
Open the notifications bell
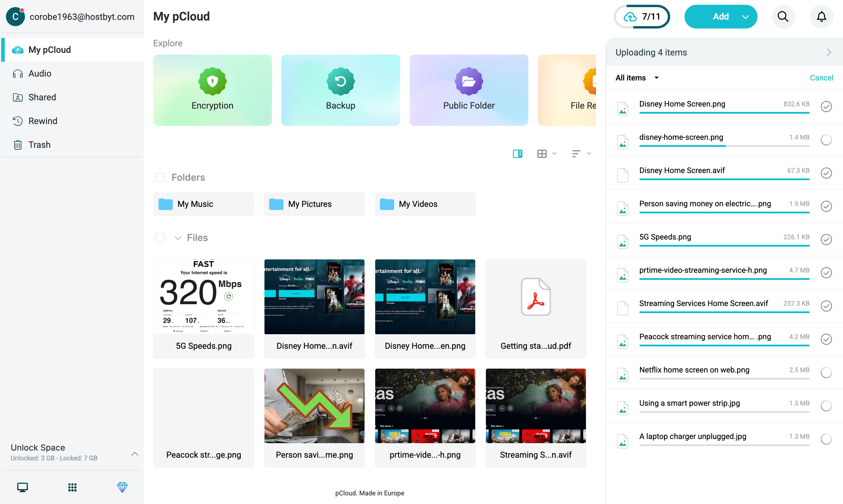821,16
